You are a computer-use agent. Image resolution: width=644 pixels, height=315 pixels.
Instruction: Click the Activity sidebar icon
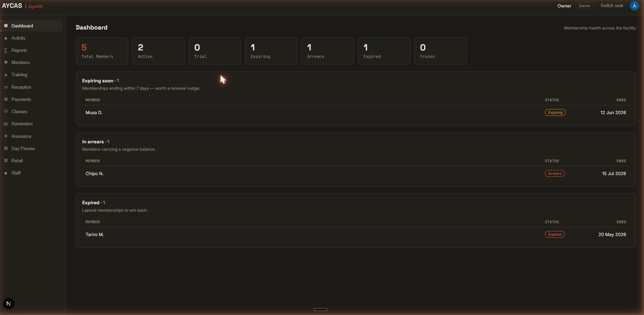click(6, 38)
